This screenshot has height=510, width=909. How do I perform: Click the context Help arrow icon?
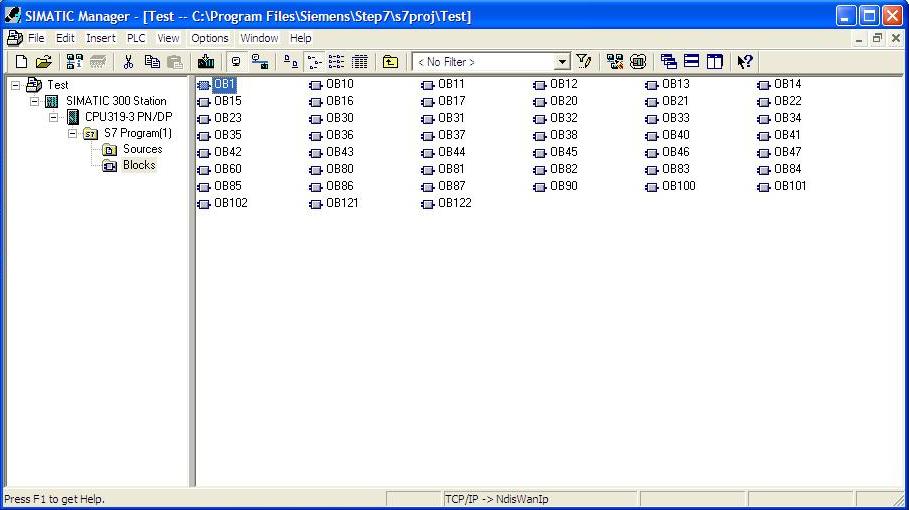tap(745, 61)
